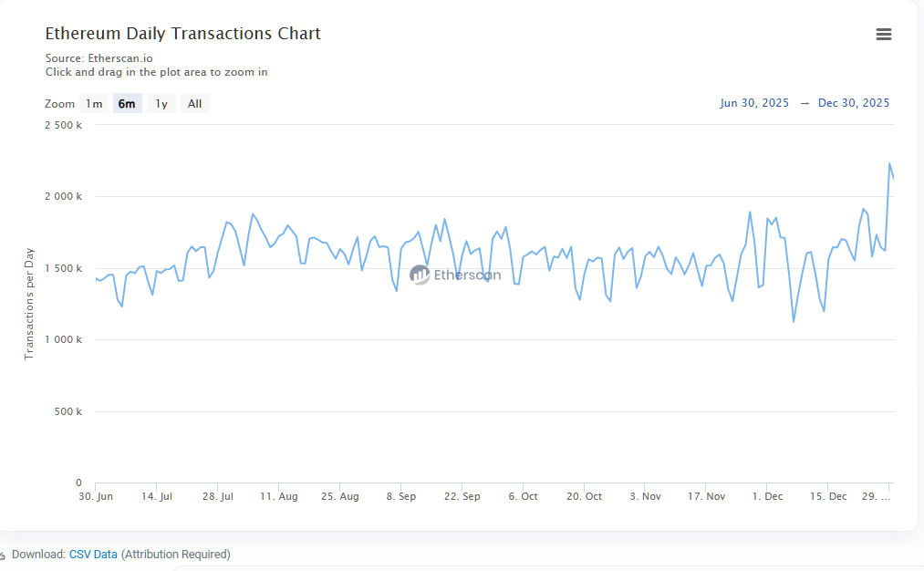The image size is (924, 571).
Task: Select the 6m zoom range
Action: click(127, 103)
